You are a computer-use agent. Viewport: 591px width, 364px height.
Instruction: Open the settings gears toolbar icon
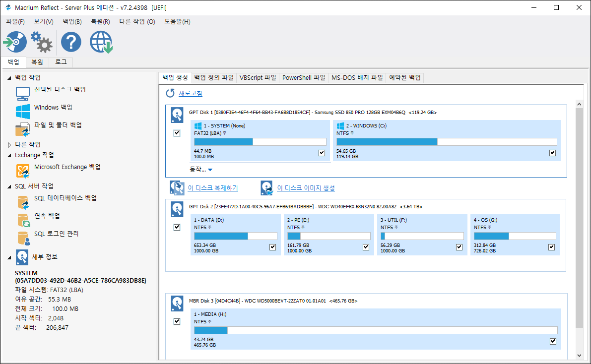(42, 42)
